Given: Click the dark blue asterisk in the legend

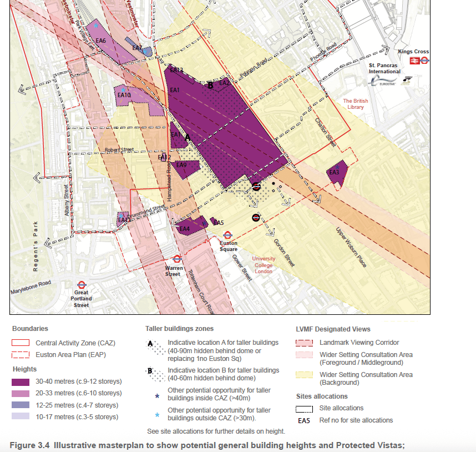Looking at the screenshot, I should (157, 396).
